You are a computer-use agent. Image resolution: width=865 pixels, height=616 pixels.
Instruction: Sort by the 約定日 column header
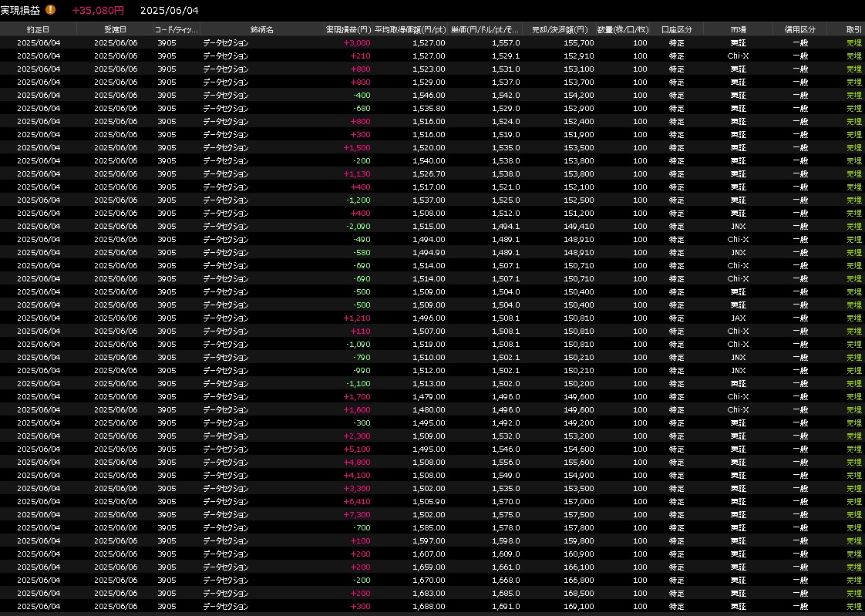(x=38, y=29)
